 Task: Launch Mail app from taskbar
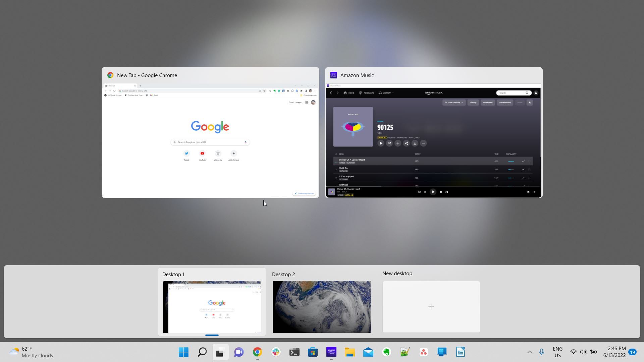point(368,352)
